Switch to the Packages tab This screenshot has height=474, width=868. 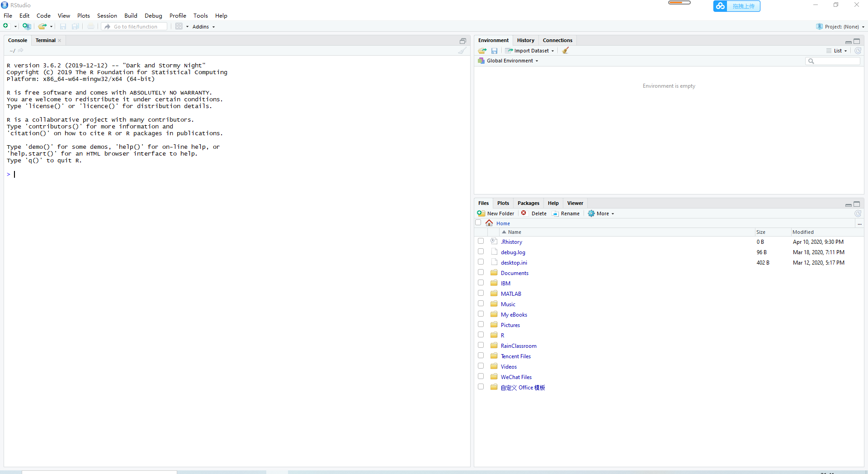528,203
